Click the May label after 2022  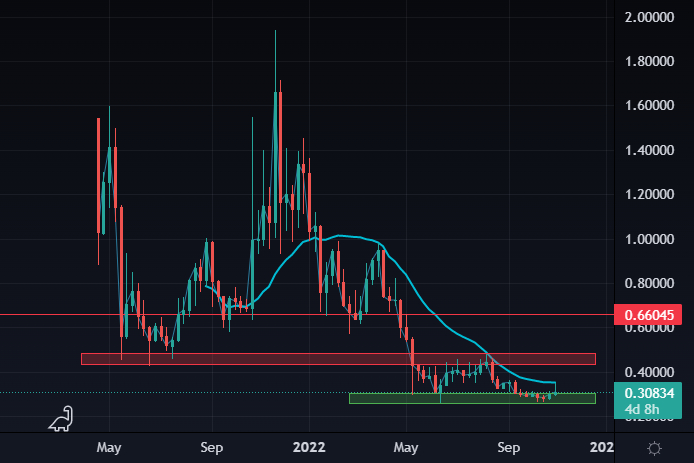(x=406, y=448)
